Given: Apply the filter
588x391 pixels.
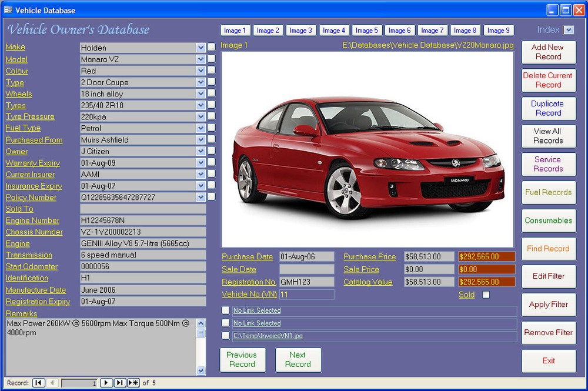Looking at the screenshot, I should pyautogui.click(x=548, y=305).
